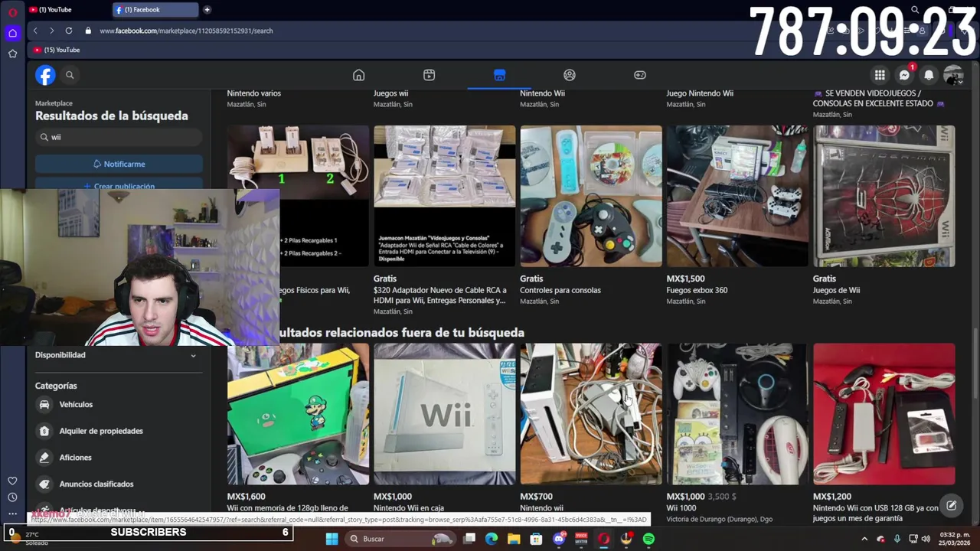Open the Facebook apps menu grid
980x551 pixels.
[x=880, y=75]
